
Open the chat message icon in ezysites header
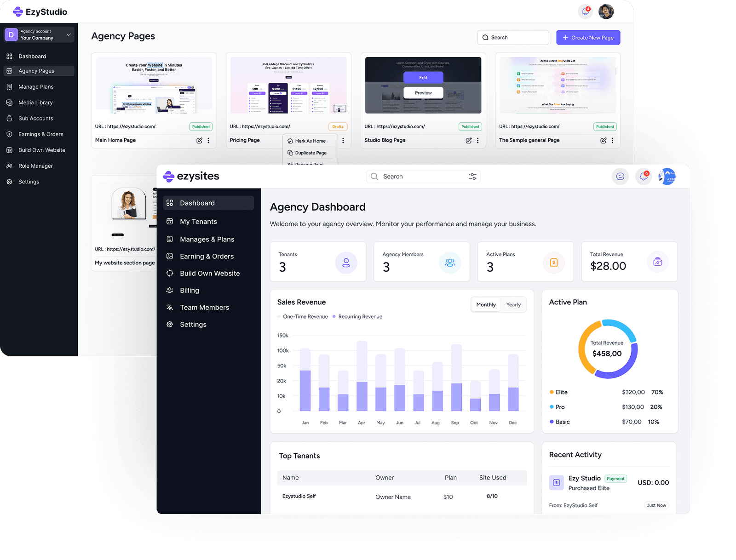coord(620,176)
